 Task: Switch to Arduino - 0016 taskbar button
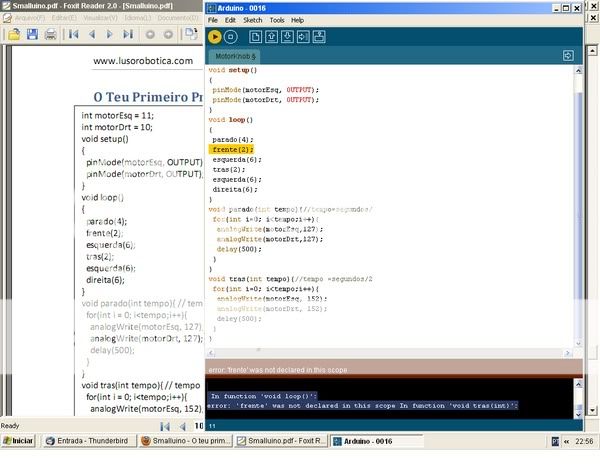pos(377,441)
